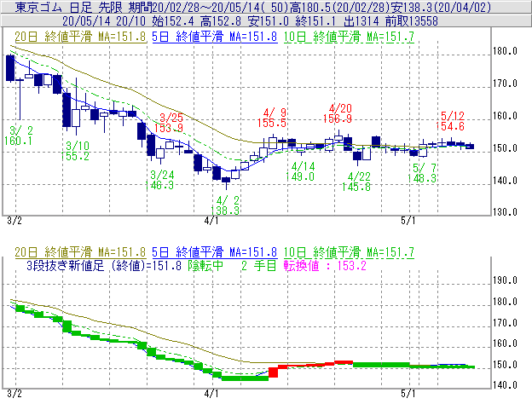The image size is (532, 404).
Task: Click the top 10日 終値平滑 MA=151.7 legend
Action: click(x=349, y=37)
